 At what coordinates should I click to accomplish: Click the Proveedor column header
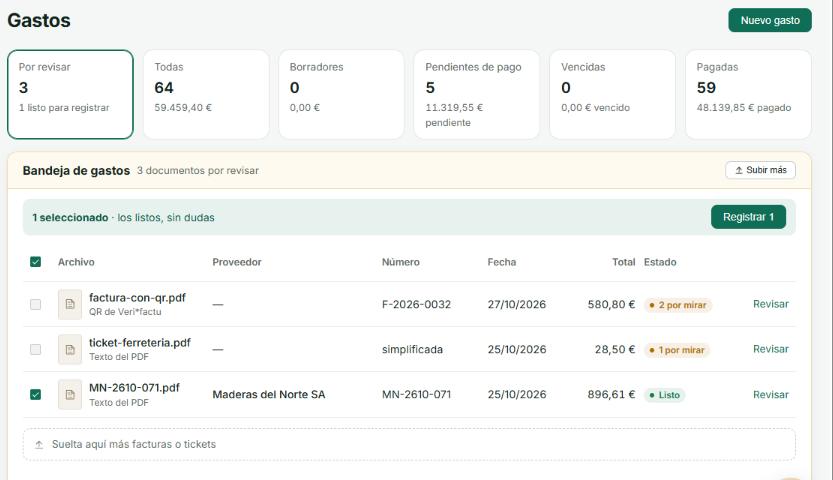(237, 262)
